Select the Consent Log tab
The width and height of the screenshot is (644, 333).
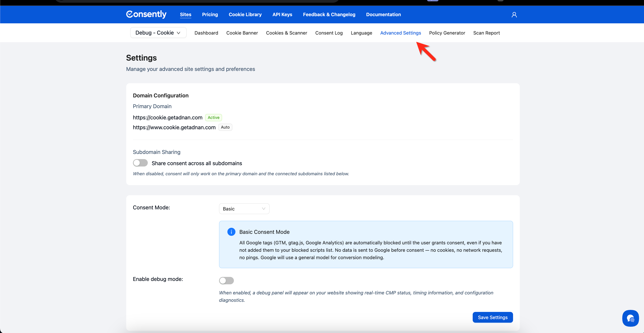coord(329,33)
